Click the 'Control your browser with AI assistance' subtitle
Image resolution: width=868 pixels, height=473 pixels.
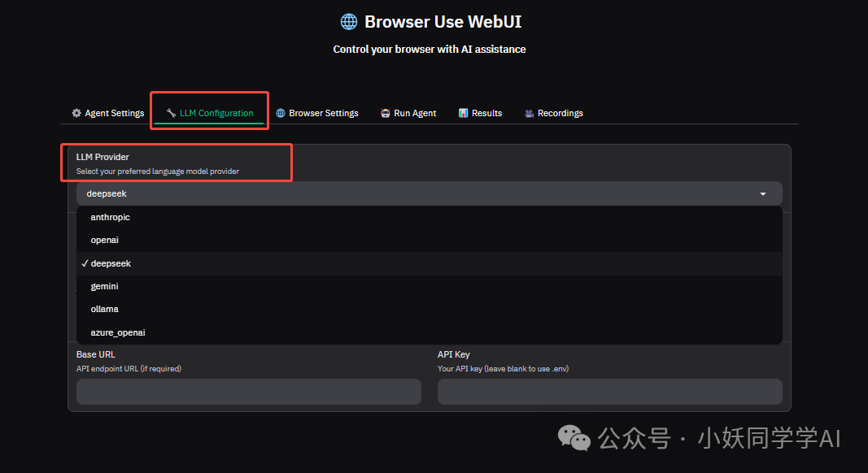430,50
